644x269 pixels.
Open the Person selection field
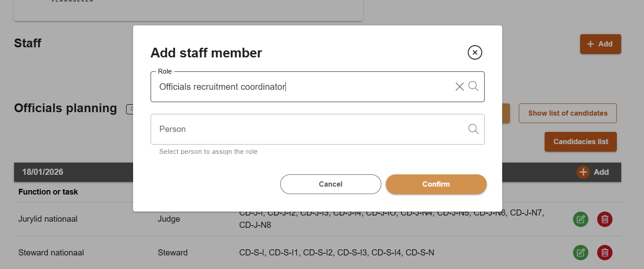[x=306, y=129]
